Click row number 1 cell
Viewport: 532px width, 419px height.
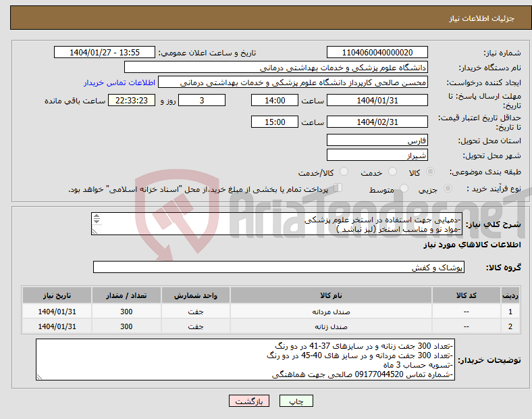click(510, 312)
